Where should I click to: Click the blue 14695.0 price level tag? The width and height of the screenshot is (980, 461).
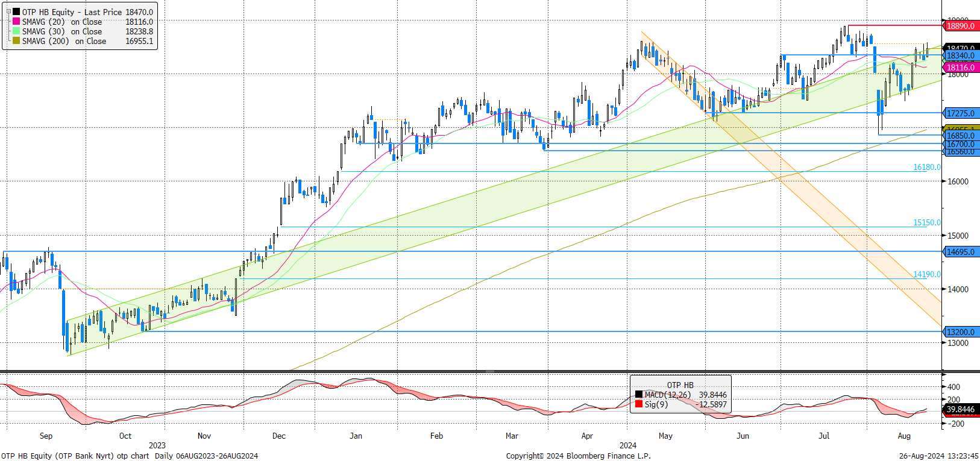point(961,252)
